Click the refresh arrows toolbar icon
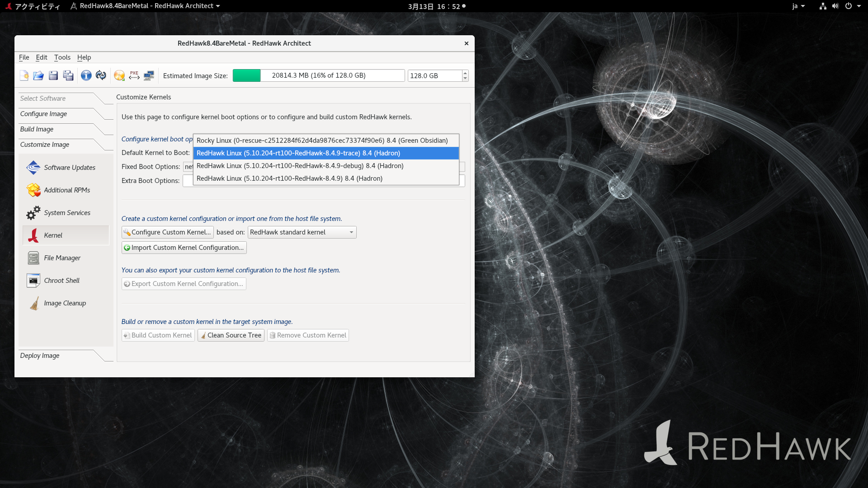868x488 pixels. click(101, 75)
